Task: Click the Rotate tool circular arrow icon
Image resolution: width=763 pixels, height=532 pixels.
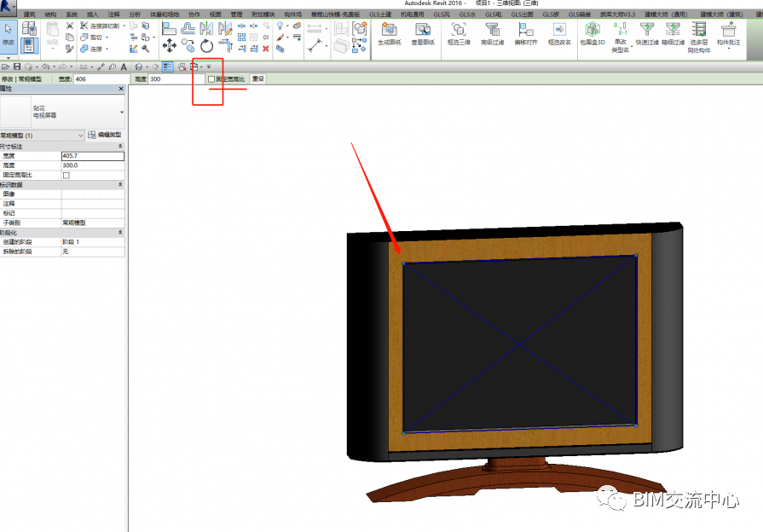Action: pyautogui.click(x=207, y=46)
